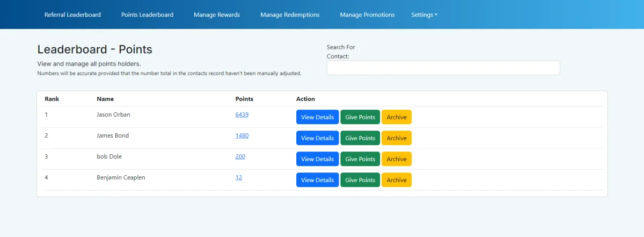Click the 1480 points link
The height and width of the screenshot is (237, 644).
tap(241, 135)
